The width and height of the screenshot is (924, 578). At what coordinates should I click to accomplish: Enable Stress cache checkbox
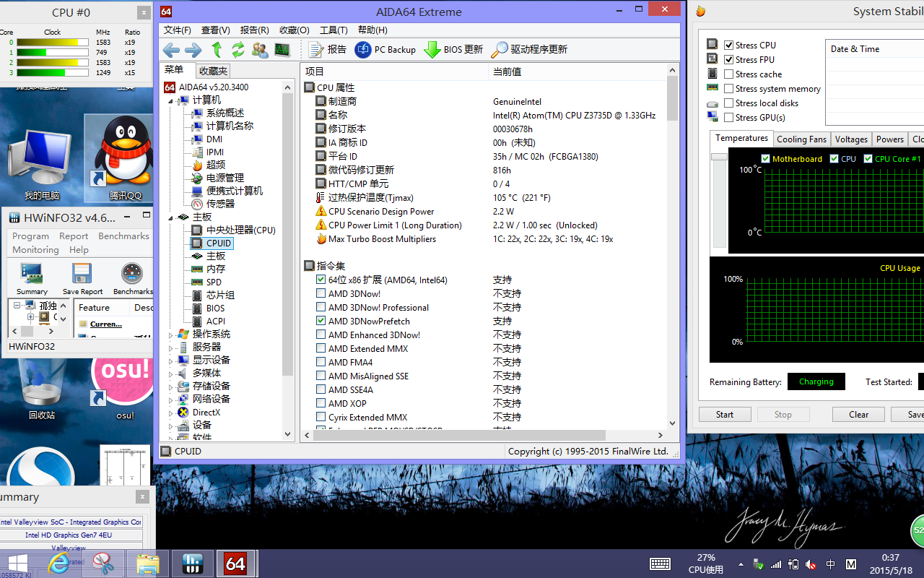(x=729, y=74)
